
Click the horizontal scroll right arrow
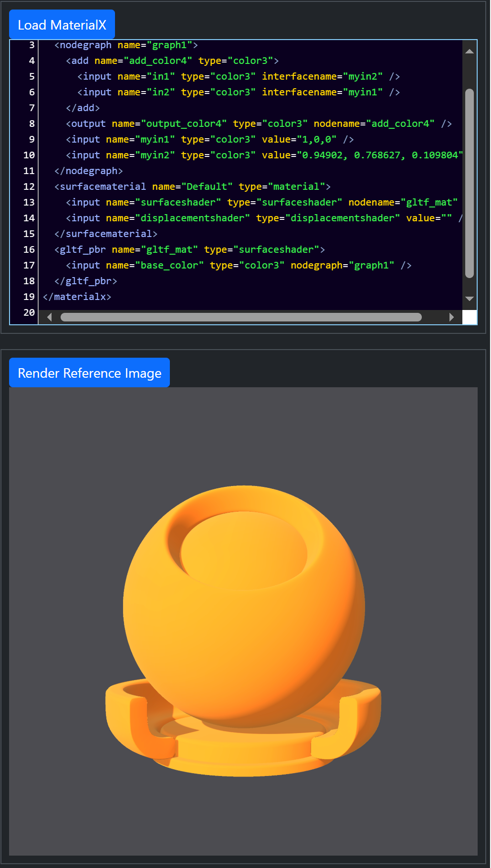point(451,317)
